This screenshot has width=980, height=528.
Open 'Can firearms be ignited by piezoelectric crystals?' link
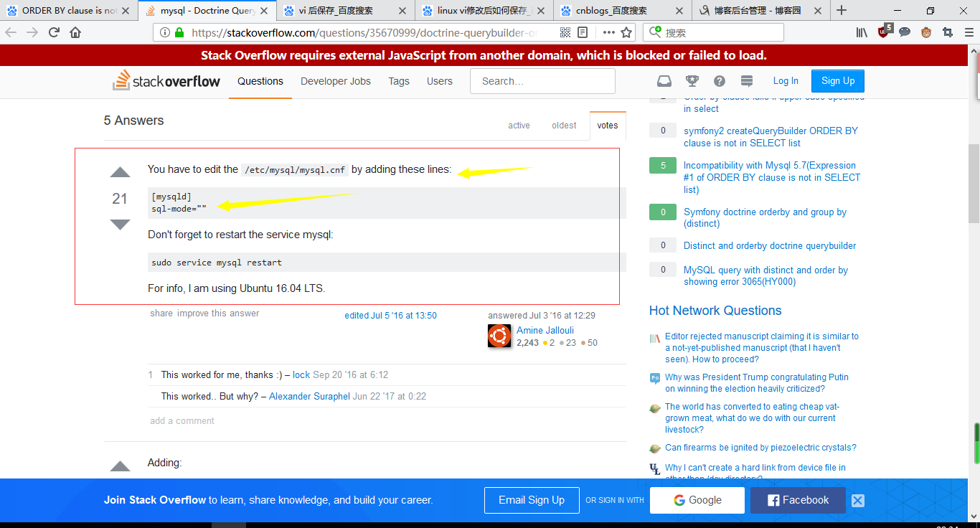(760, 448)
